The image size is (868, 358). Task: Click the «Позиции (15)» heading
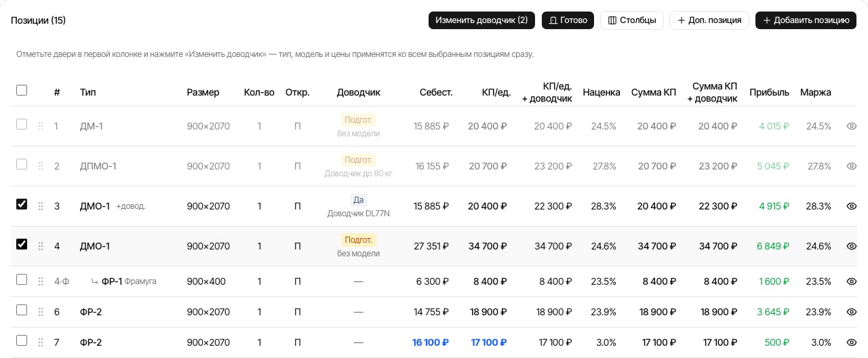(x=39, y=20)
